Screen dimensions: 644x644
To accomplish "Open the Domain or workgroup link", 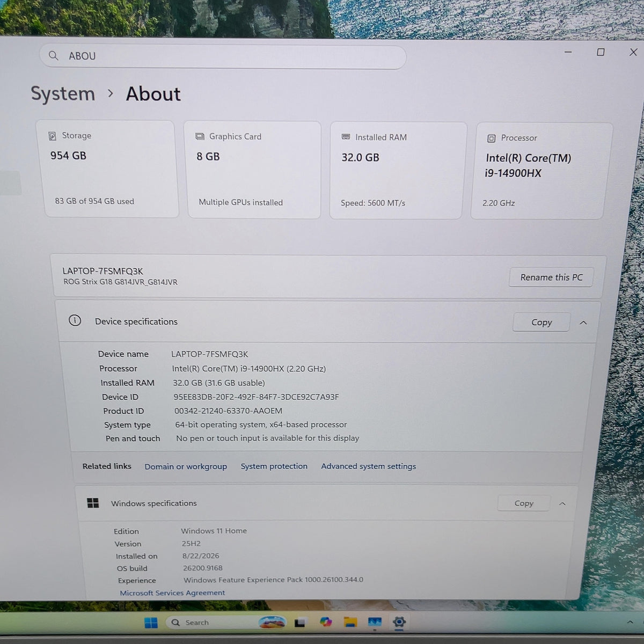I will pyautogui.click(x=186, y=466).
